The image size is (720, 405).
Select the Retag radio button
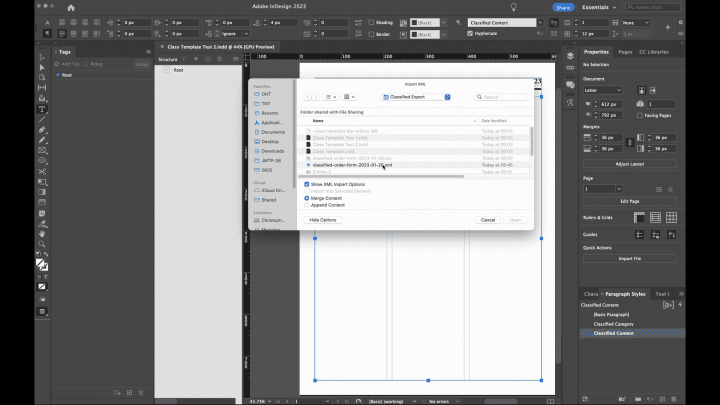[85, 64]
